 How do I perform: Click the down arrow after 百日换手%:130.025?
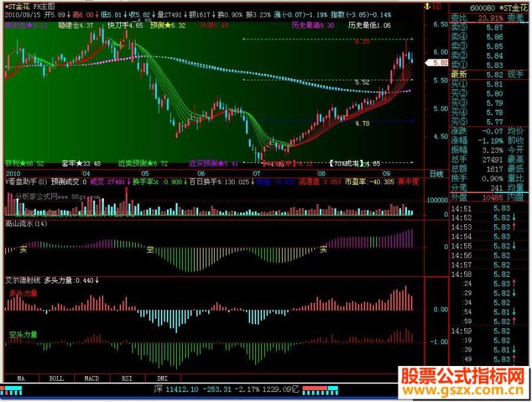pyautogui.click(x=253, y=182)
